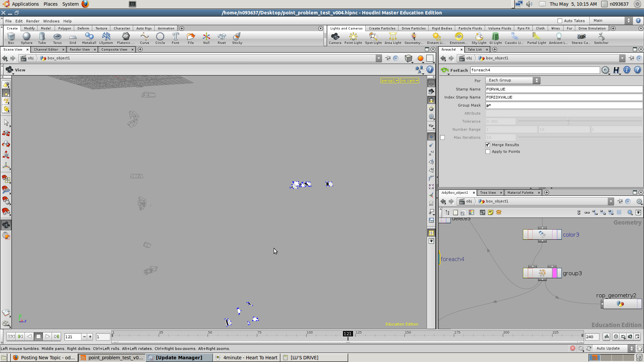Add a Camera from the shelf
The width and height of the screenshot is (644, 362).
tap(335, 38)
